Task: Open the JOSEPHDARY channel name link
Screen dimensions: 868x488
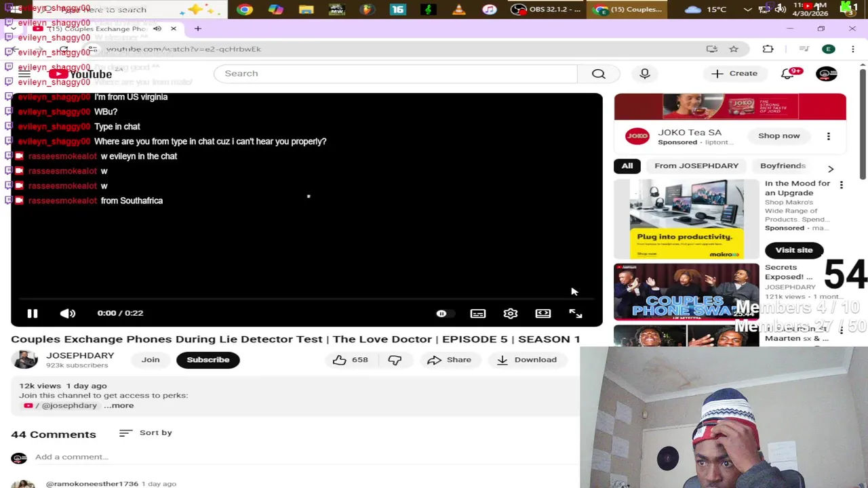Action: point(80,356)
